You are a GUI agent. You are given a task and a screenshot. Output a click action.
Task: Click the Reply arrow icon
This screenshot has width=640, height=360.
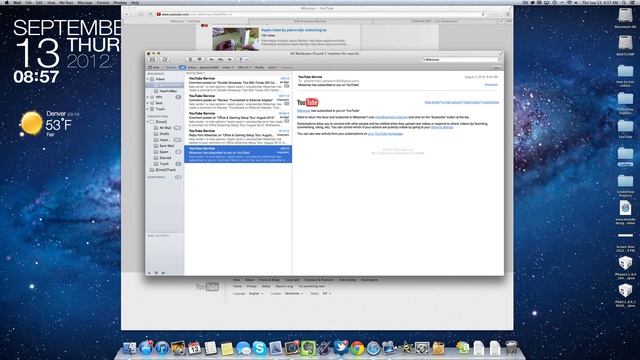coord(211,60)
